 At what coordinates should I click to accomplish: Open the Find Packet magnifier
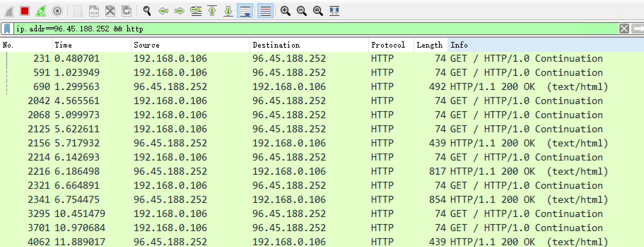click(x=147, y=11)
